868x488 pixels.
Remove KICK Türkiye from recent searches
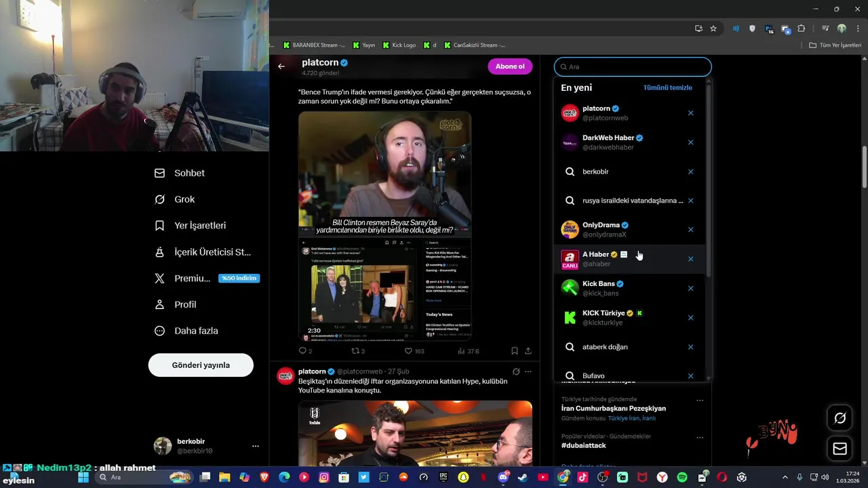coord(690,317)
